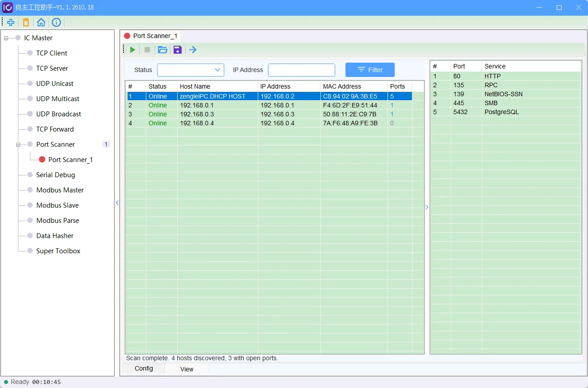Select host row with MAC 50:88:11:2E:C9:7B

269,114
